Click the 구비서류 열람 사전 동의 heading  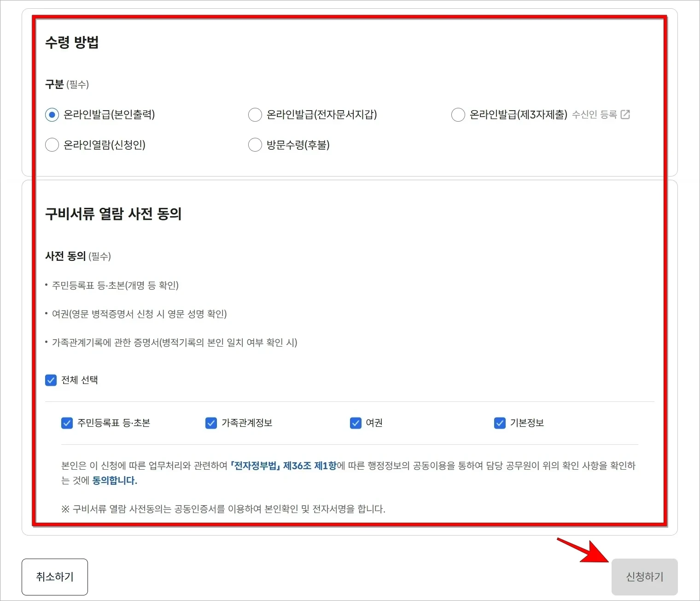[114, 214]
